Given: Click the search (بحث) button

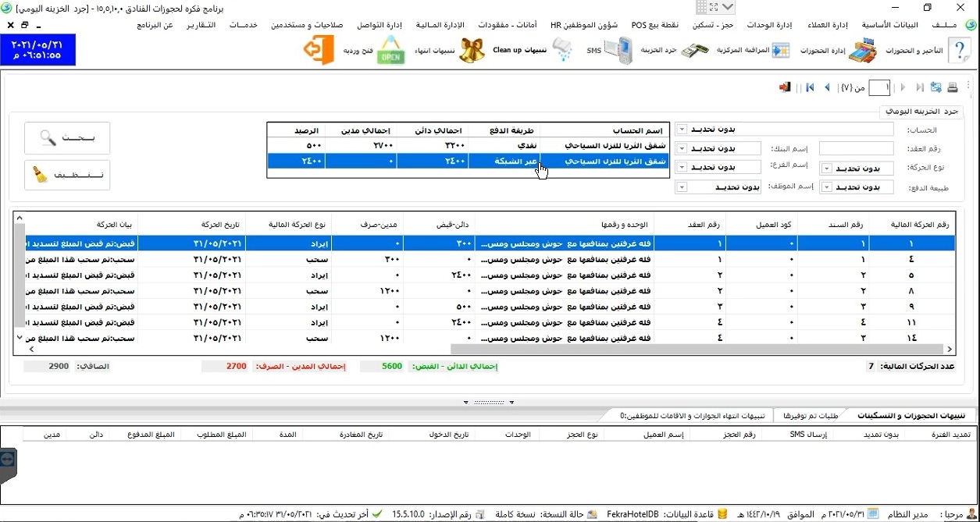Looking at the screenshot, I should click(x=67, y=138).
